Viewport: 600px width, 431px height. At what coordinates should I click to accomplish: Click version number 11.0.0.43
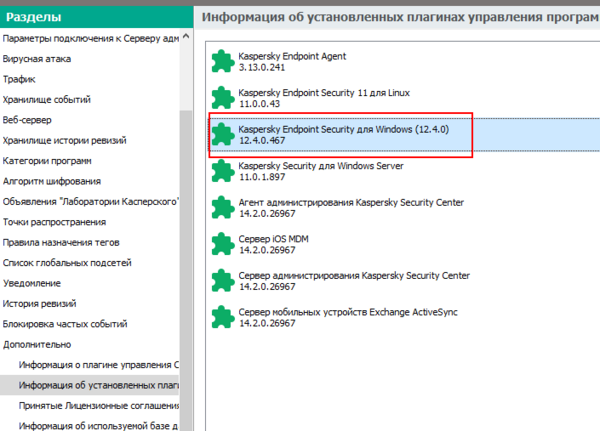tap(259, 104)
